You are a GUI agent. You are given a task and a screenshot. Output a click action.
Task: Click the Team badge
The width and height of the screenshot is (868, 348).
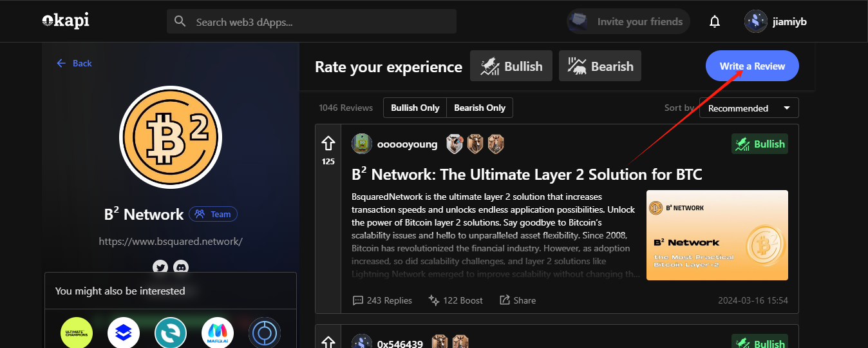pos(213,214)
